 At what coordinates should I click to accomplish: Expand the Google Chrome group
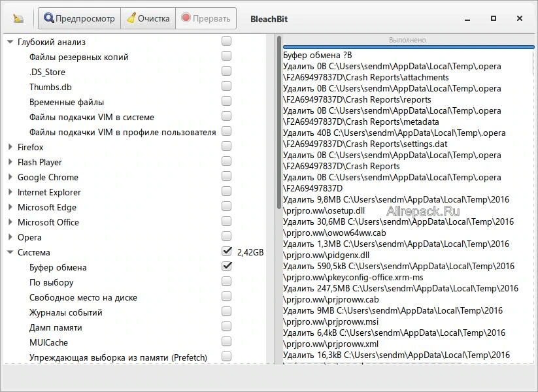pyautogui.click(x=10, y=177)
